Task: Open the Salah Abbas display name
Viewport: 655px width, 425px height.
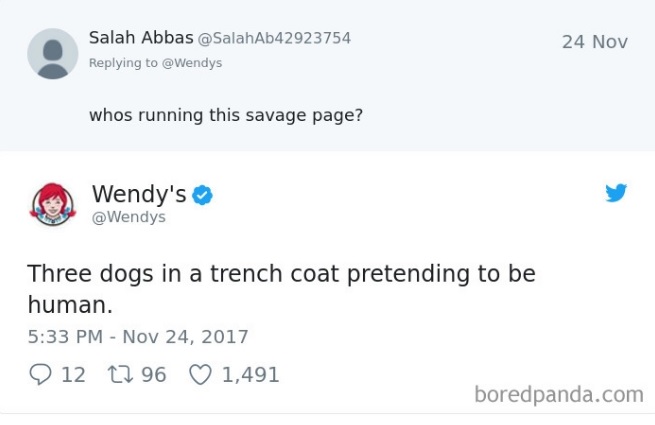Action: (141, 38)
